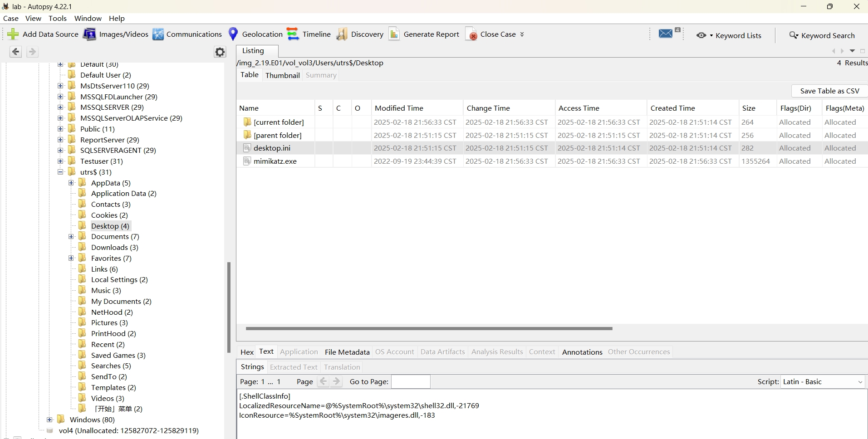This screenshot has height=439, width=868.
Task: Sort by the Modified Time column header
Action: pyautogui.click(x=417, y=108)
